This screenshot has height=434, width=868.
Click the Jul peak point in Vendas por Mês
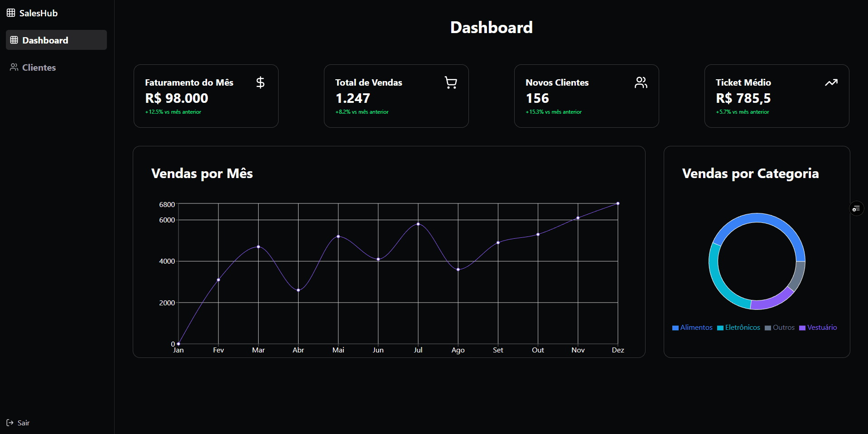tap(418, 224)
